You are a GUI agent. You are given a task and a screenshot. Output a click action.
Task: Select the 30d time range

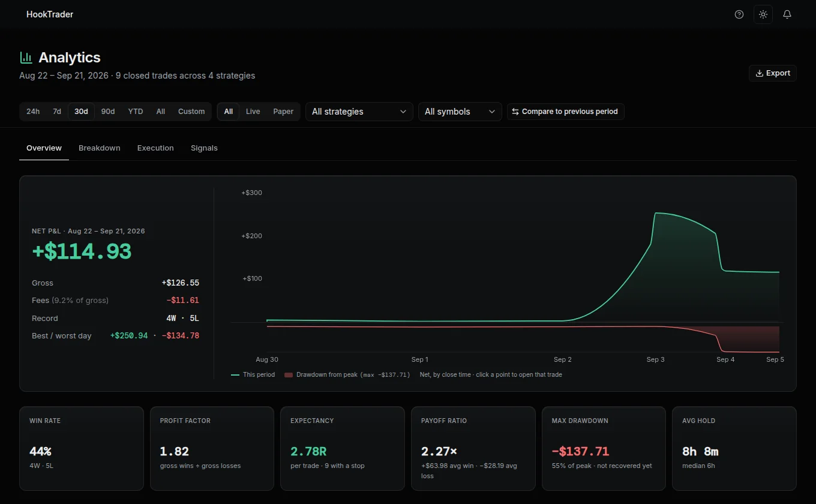coord(81,112)
